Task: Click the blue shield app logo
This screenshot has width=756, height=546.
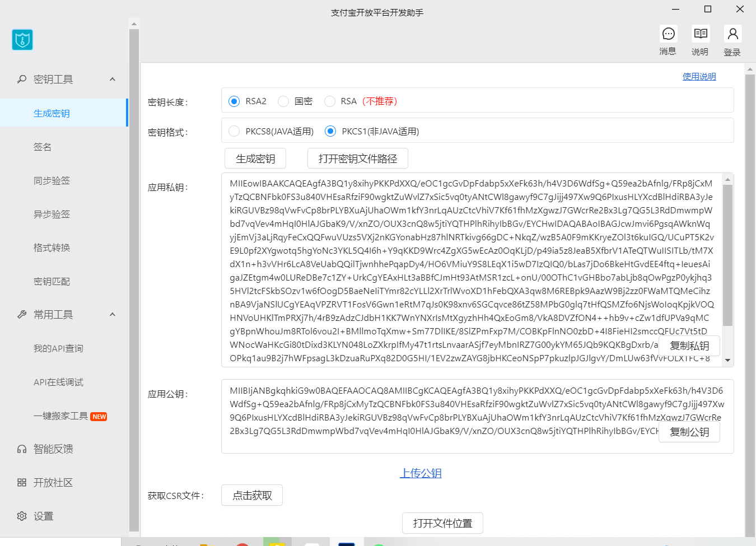Action: (22, 40)
